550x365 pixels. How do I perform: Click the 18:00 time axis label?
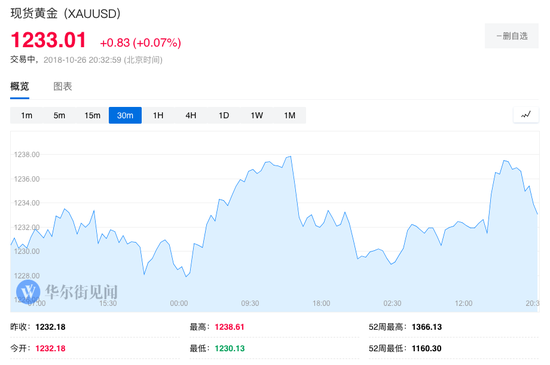tap(321, 303)
